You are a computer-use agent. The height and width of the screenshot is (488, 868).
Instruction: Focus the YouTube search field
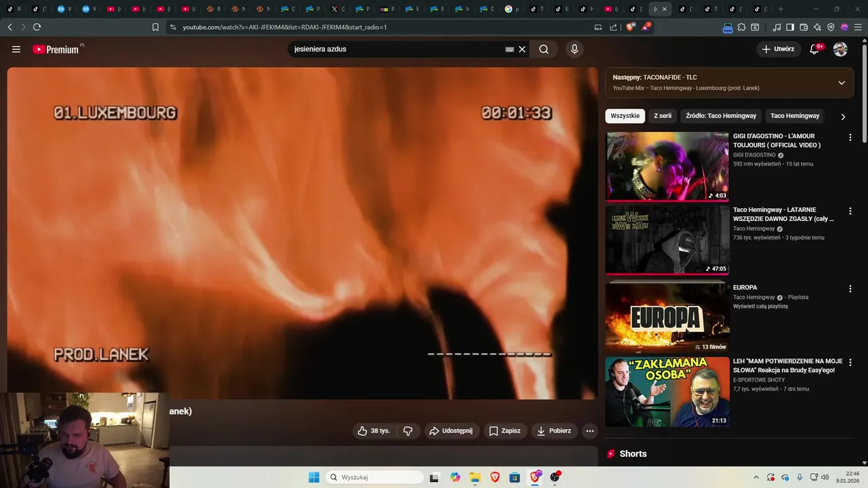coord(397,49)
